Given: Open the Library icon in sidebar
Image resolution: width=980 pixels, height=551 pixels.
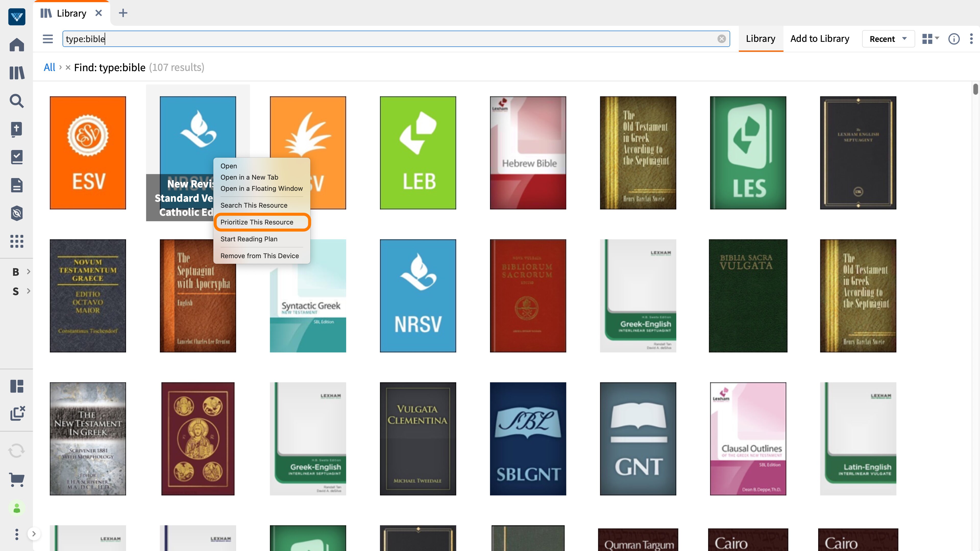Looking at the screenshot, I should pos(16,73).
